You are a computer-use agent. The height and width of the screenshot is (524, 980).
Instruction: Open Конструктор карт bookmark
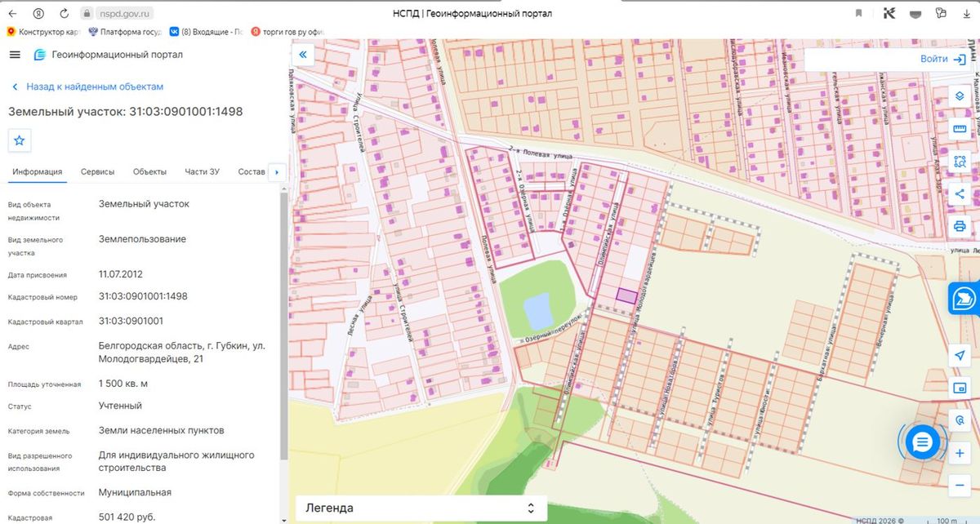tap(42, 32)
